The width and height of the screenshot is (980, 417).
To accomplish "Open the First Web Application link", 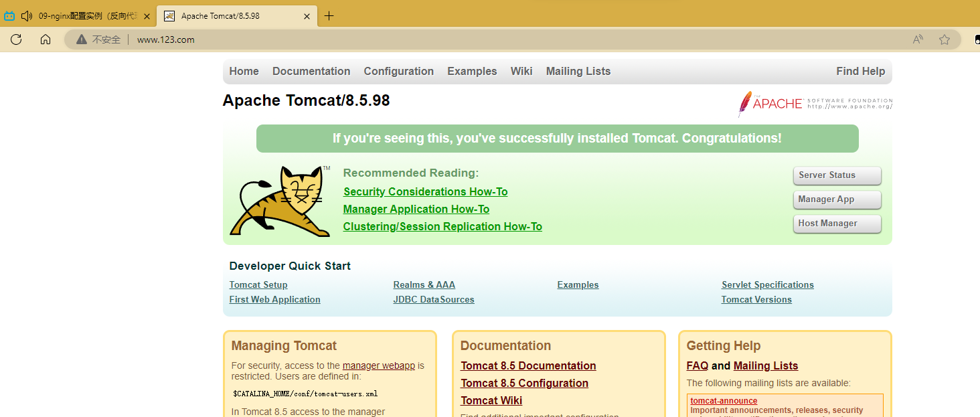I will coord(274,299).
